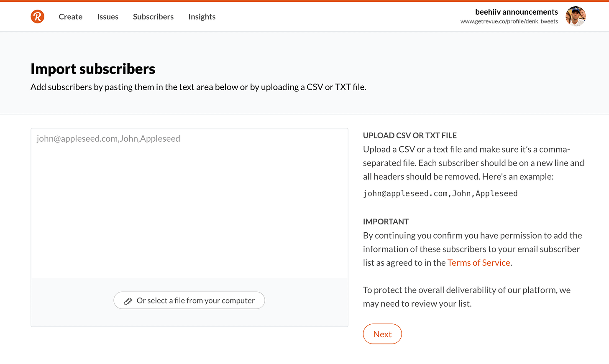Screen dimensions: 609x364
Task: Select a file from your computer
Action: [189, 300]
